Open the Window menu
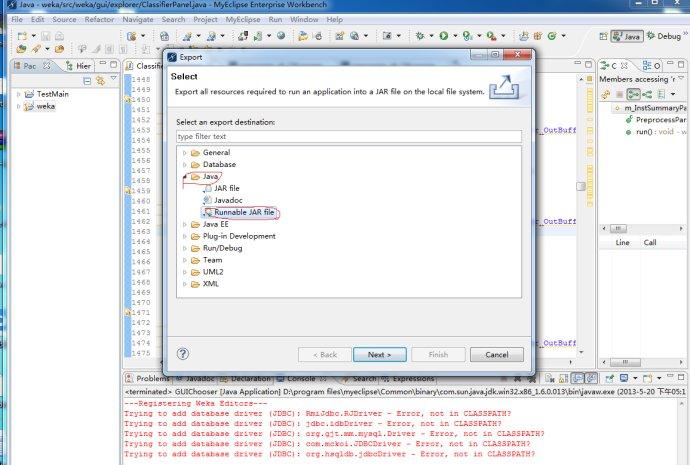Screen dimensions: 690x465 304,19
